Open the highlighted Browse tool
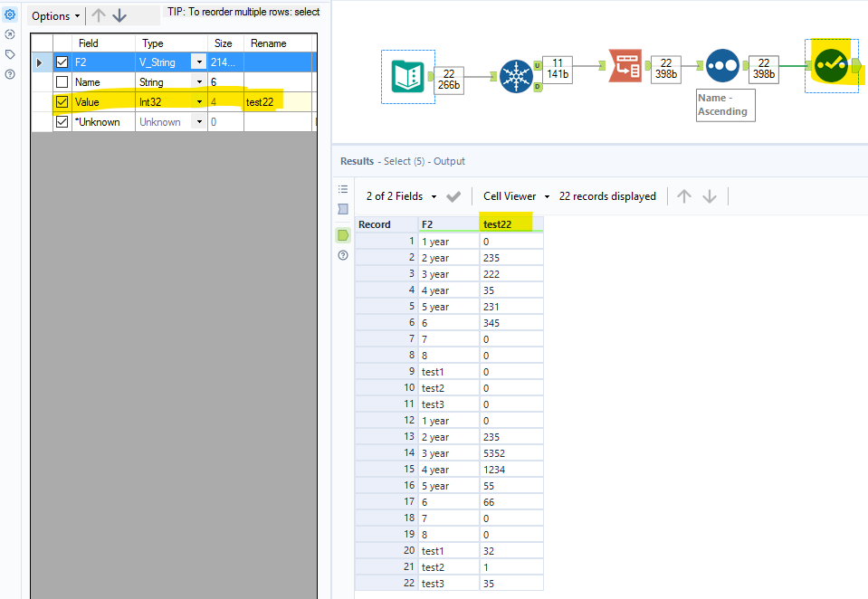 point(829,67)
